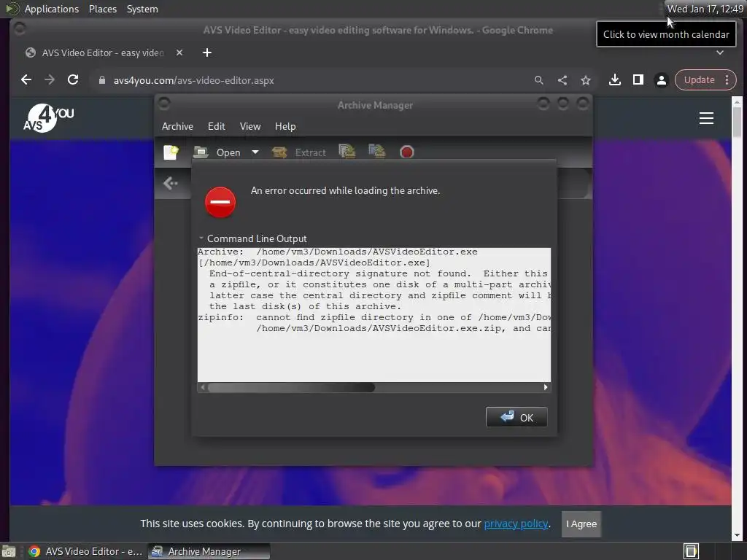Expand the Open recent dropdown arrow

(x=255, y=152)
